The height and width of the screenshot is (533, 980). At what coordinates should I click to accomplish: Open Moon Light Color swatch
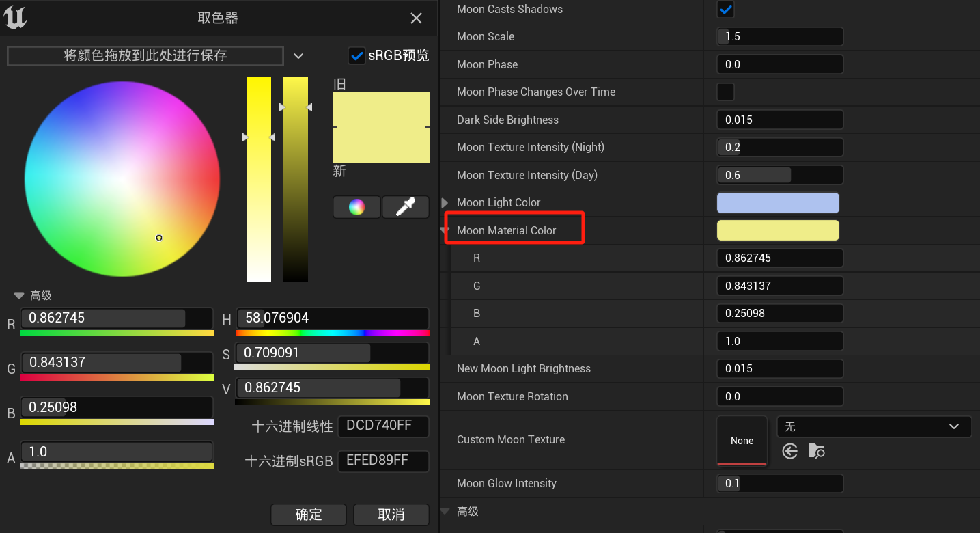(x=778, y=203)
